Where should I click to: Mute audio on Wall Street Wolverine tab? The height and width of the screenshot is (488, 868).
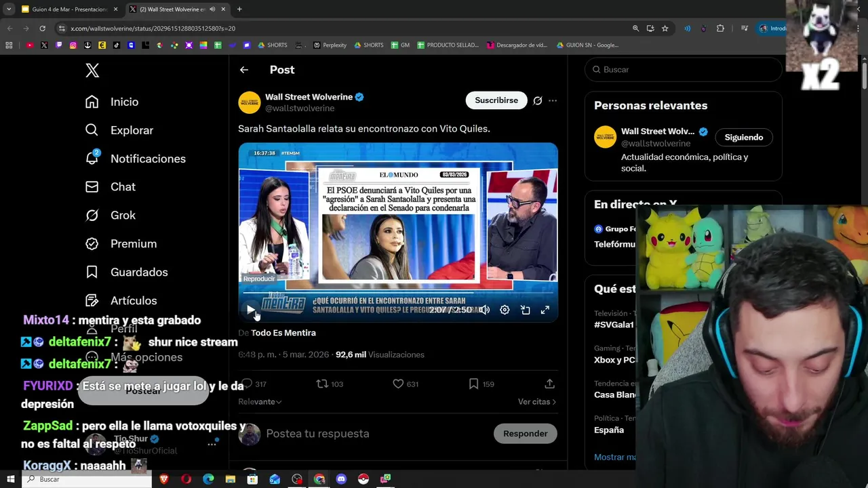212,9
